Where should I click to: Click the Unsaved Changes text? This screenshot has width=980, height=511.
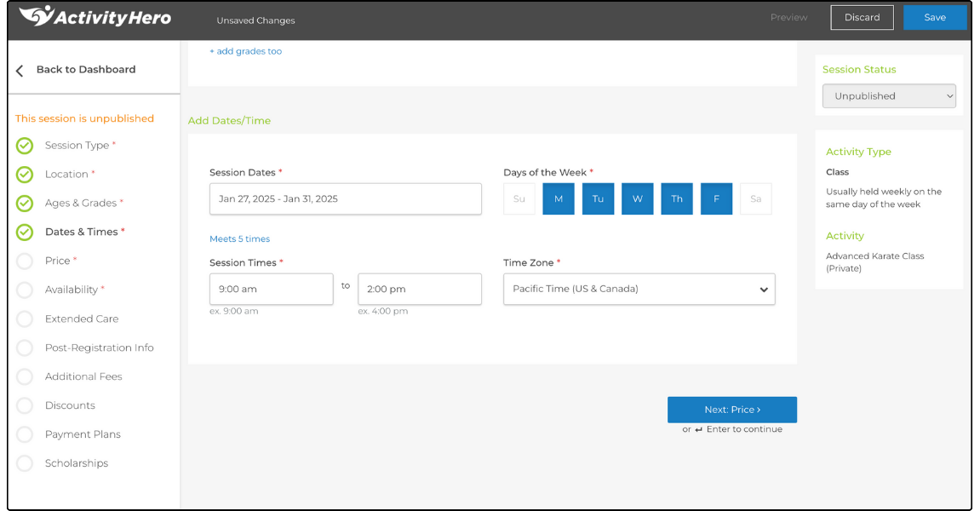255,20
